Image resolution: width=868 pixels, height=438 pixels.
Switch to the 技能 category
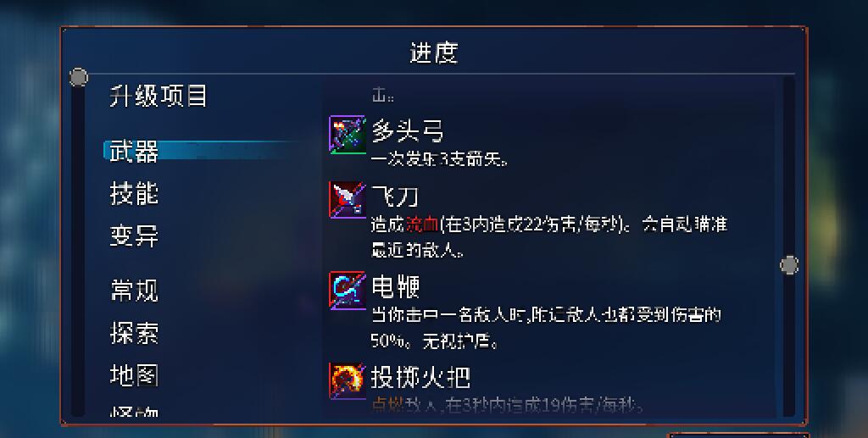coord(134,193)
